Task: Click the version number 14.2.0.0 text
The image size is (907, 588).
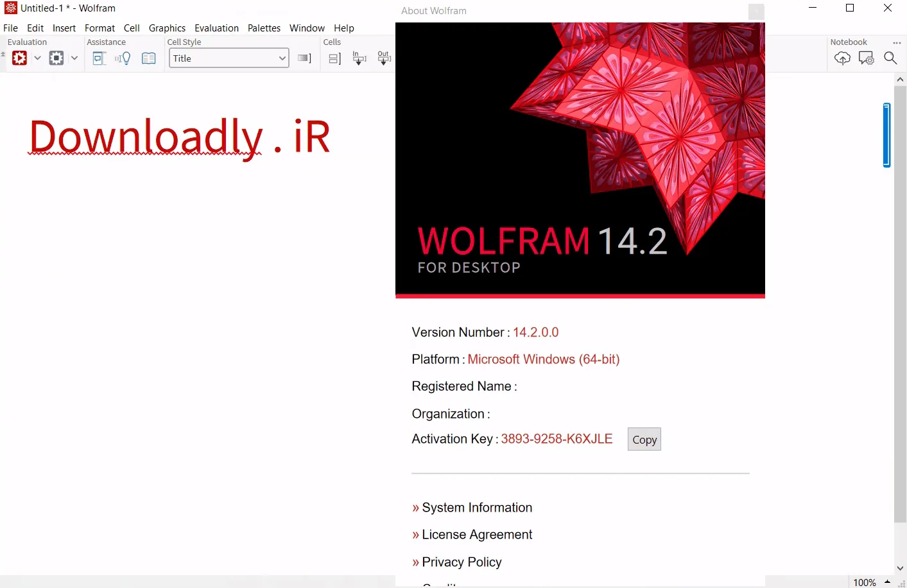Action: (x=536, y=333)
